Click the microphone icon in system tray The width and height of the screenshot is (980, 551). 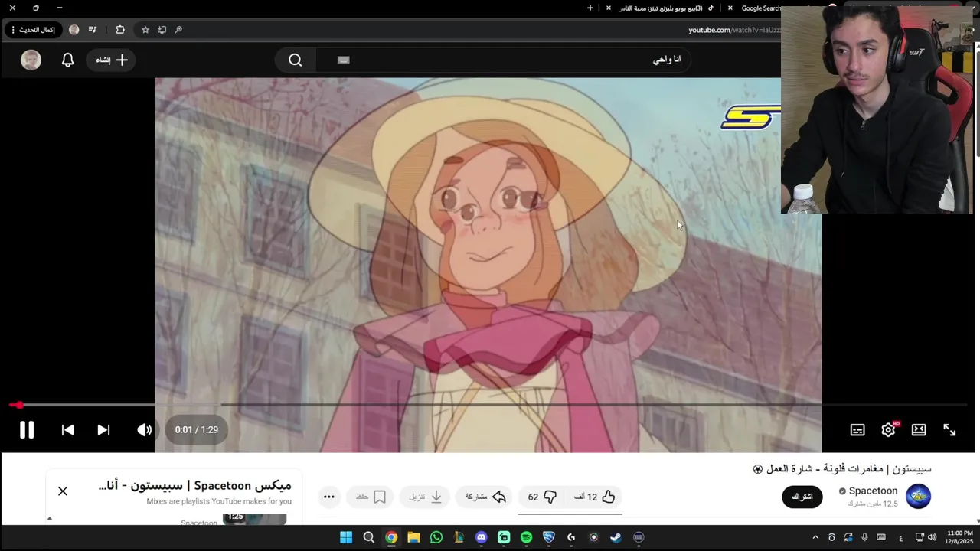coord(864,537)
